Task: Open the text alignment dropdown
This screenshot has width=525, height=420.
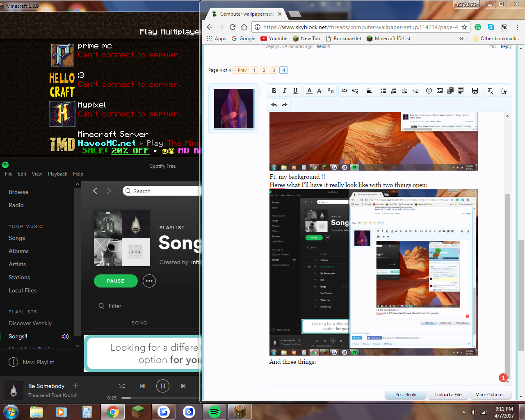Action: (x=369, y=91)
